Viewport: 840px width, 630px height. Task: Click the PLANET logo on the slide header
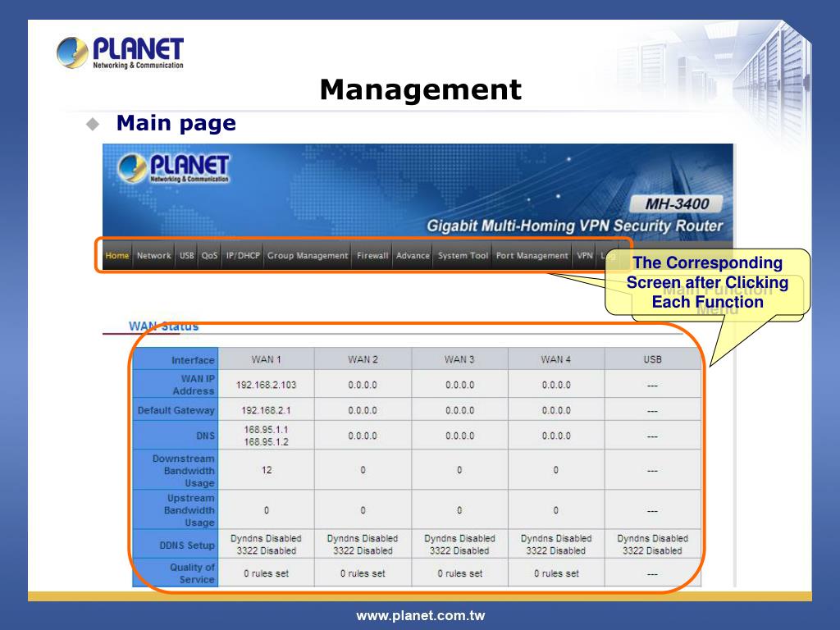click(x=120, y=52)
